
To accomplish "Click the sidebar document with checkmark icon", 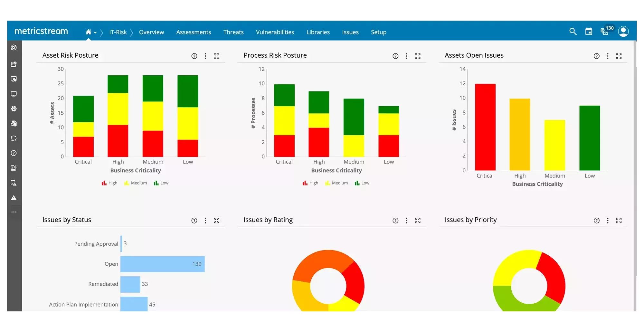I will click(14, 64).
